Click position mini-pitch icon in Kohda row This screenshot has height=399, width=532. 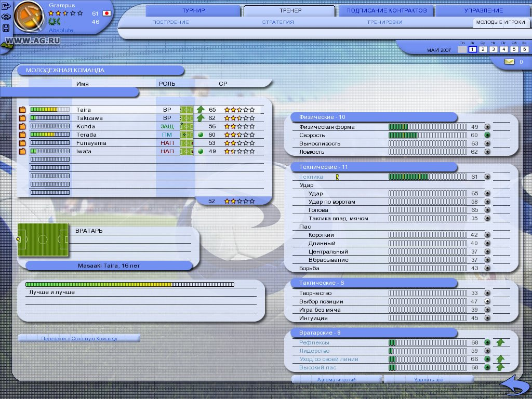pos(187,126)
